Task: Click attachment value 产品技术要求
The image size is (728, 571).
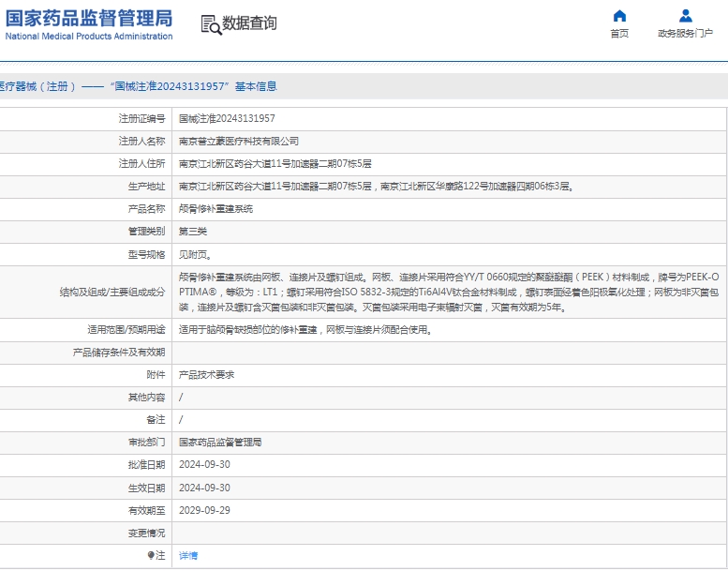Action: pyautogui.click(x=207, y=375)
